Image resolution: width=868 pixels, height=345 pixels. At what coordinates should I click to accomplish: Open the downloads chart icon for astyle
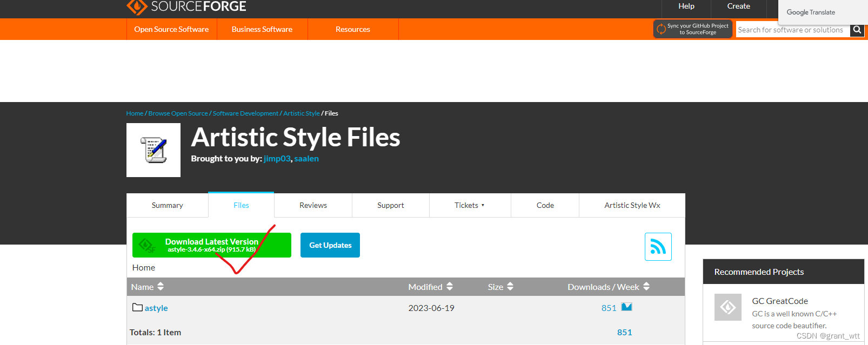pyautogui.click(x=626, y=307)
